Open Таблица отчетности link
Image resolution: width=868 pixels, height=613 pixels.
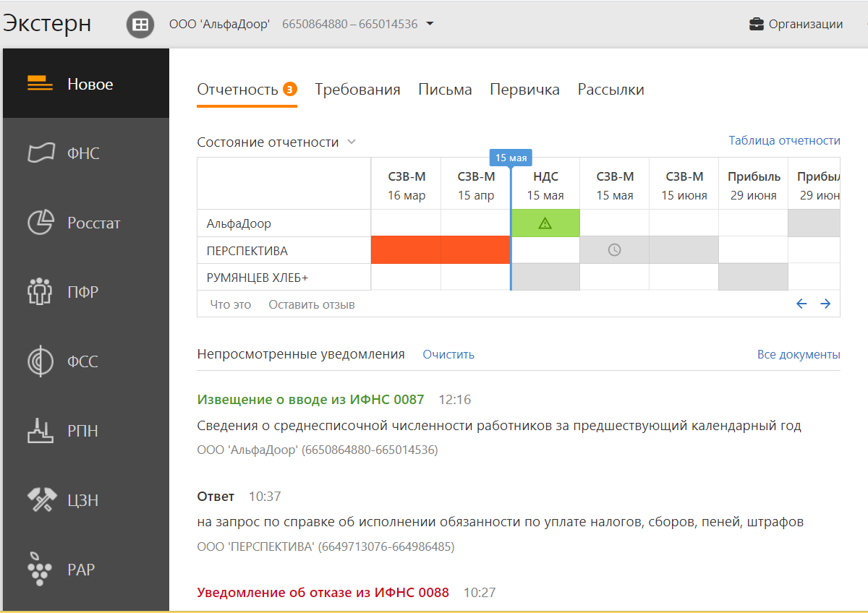pos(785,140)
